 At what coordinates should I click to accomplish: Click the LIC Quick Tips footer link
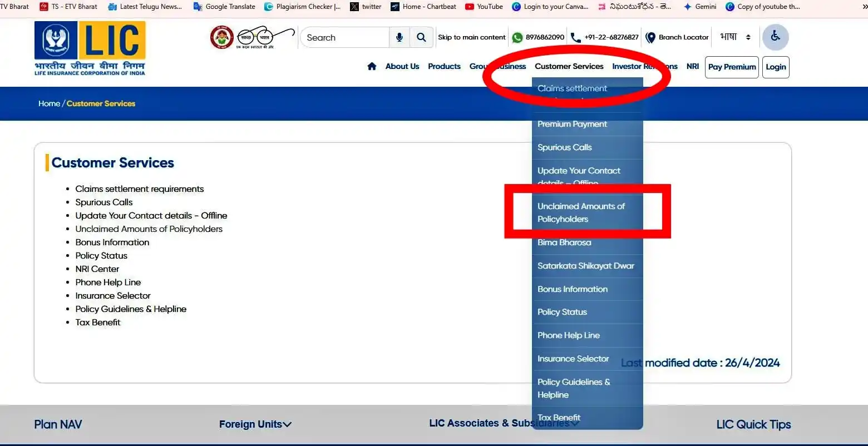753,424
